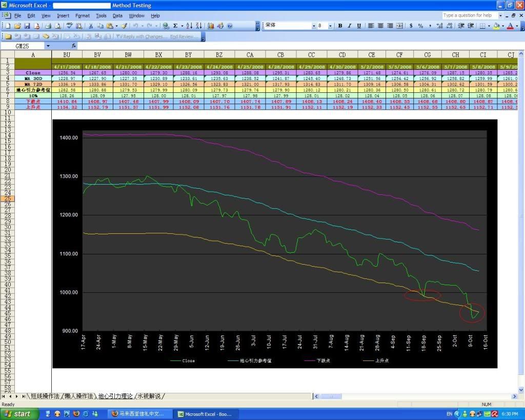The width and height of the screenshot is (525, 420).
Task: Click the Type a question for help box
Action: pos(470,15)
